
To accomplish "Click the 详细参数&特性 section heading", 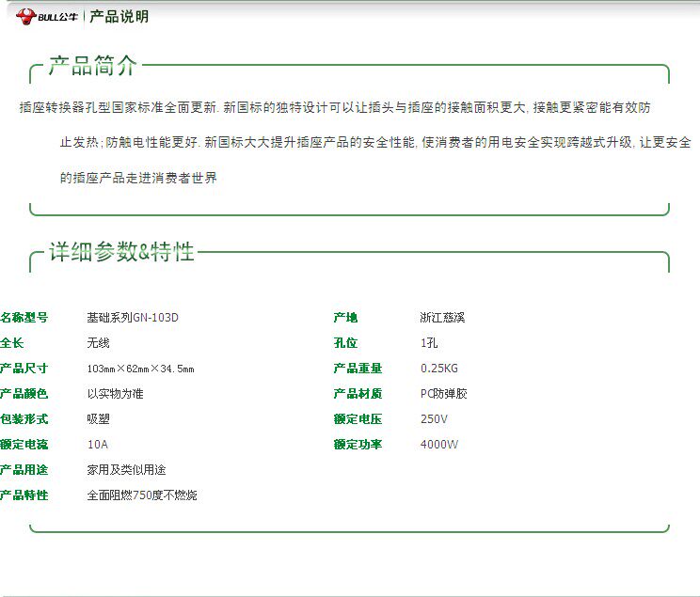I will point(121,252).
